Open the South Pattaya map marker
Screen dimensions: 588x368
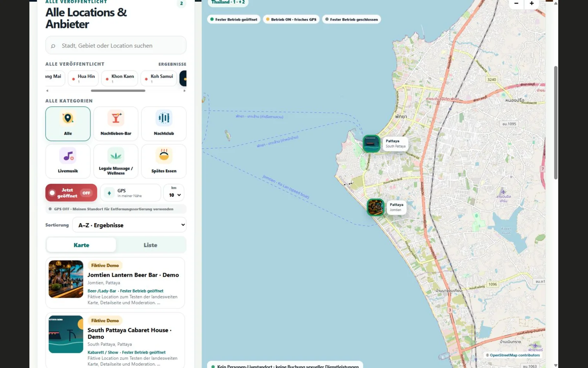coord(371,144)
